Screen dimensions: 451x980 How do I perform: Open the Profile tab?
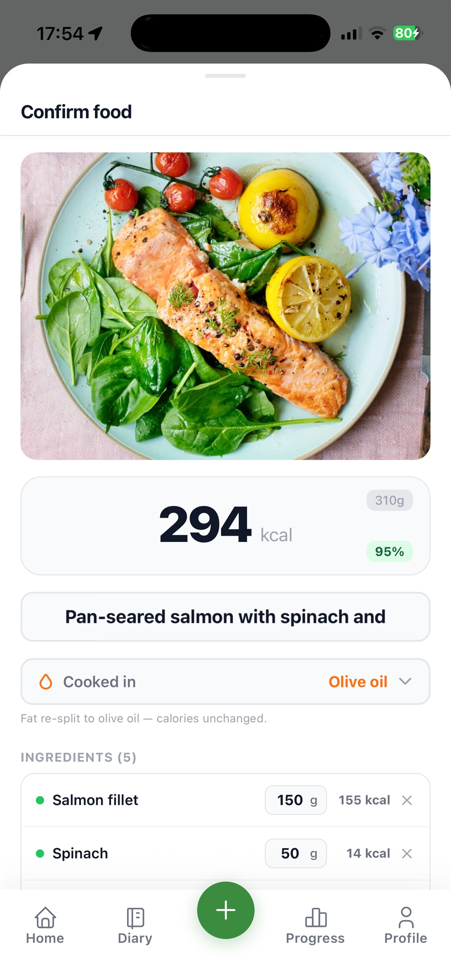[405, 926]
